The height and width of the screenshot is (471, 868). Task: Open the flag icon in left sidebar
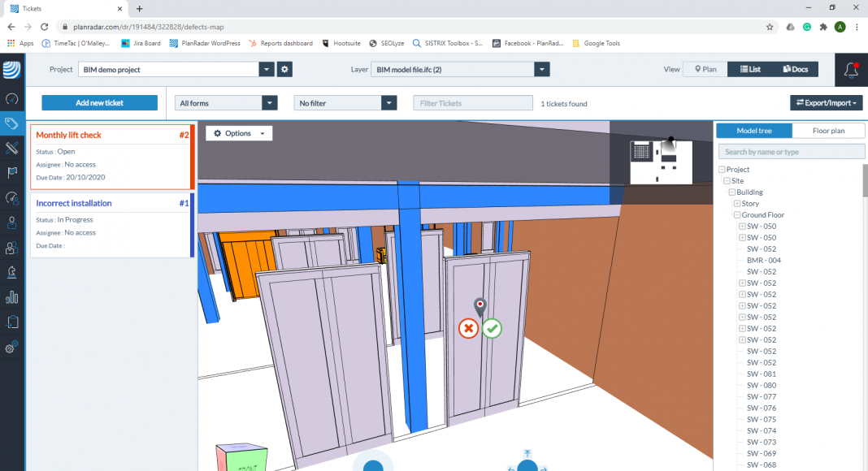[11, 172]
